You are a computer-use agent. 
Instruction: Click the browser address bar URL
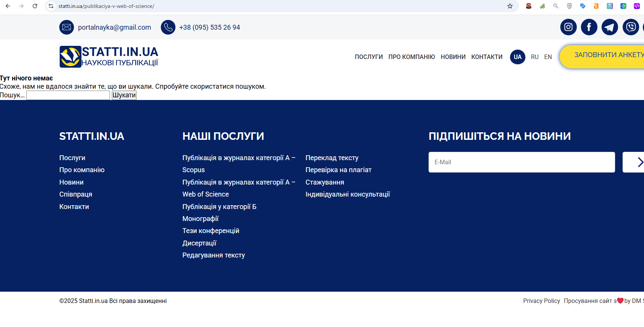click(106, 6)
